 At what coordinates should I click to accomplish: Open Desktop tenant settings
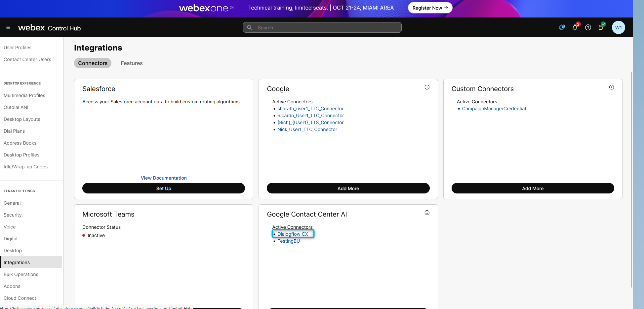click(x=13, y=251)
